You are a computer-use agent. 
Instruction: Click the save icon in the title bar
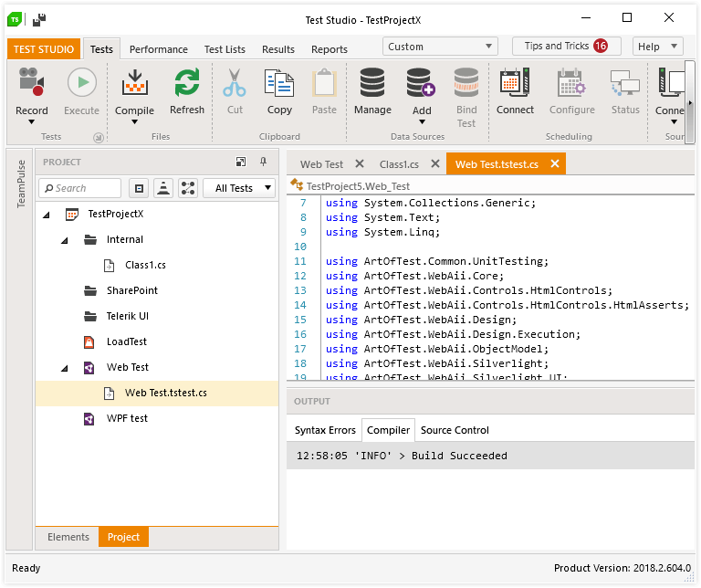(x=39, y=20)
